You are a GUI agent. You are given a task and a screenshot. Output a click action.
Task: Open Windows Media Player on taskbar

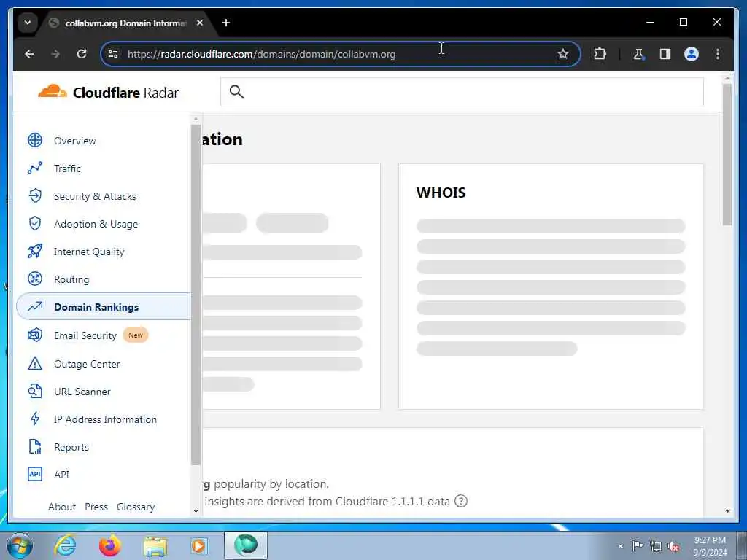[199, 545]
